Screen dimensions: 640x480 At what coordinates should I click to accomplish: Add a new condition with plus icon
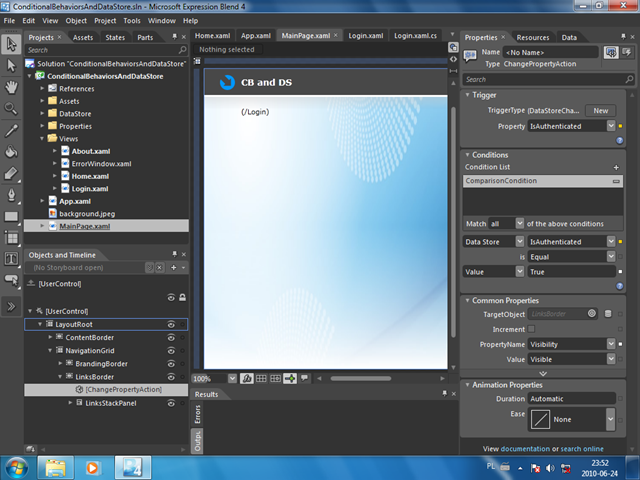point(616,167)
